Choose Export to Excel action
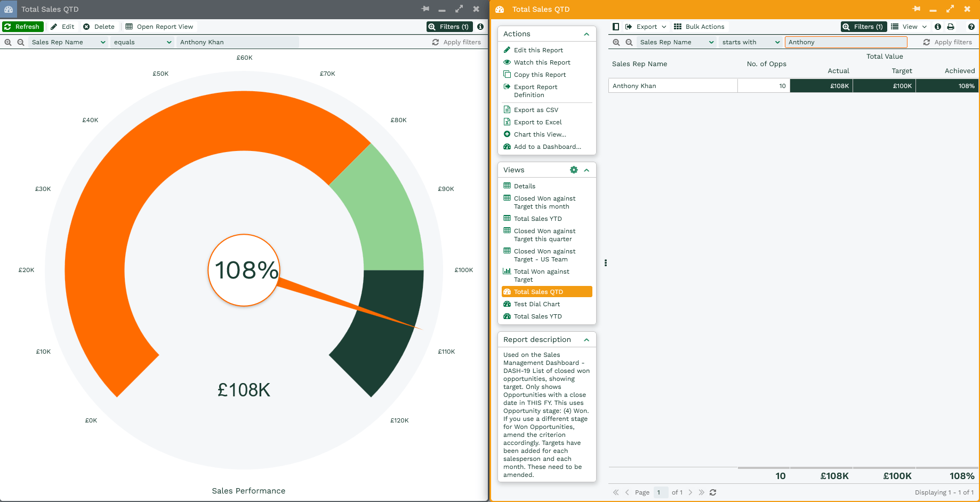This screenshot has width=980, height=502. (537, 122)
